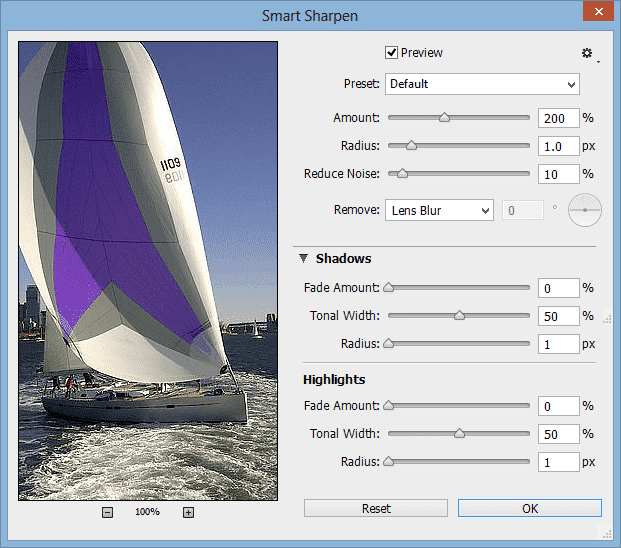621x548 pixels.
Task: Click the top Radius slider handle
Action: coord(411,145)
